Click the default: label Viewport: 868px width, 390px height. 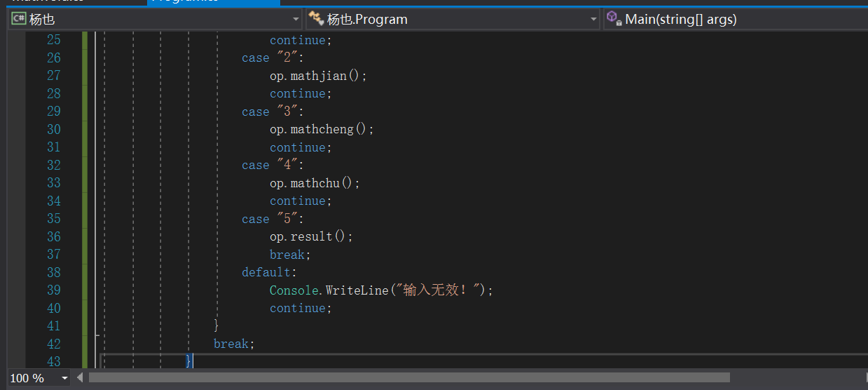click(269, 272)
